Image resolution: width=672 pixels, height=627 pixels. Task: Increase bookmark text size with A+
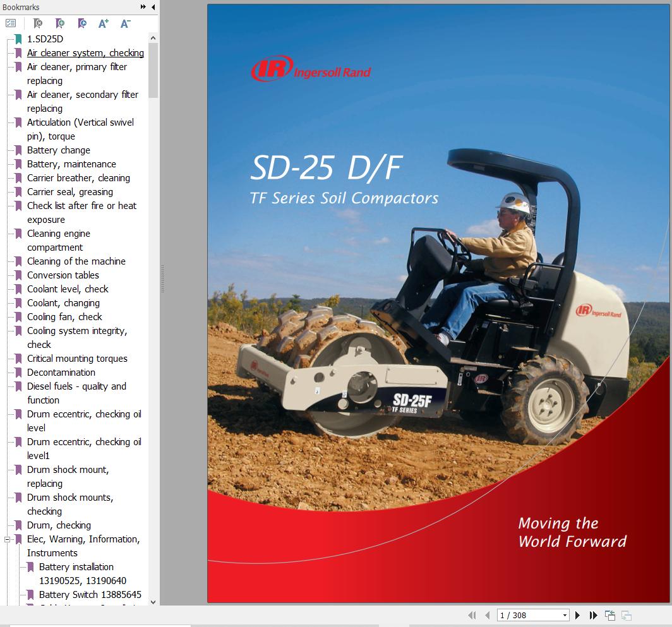point(104,23)
